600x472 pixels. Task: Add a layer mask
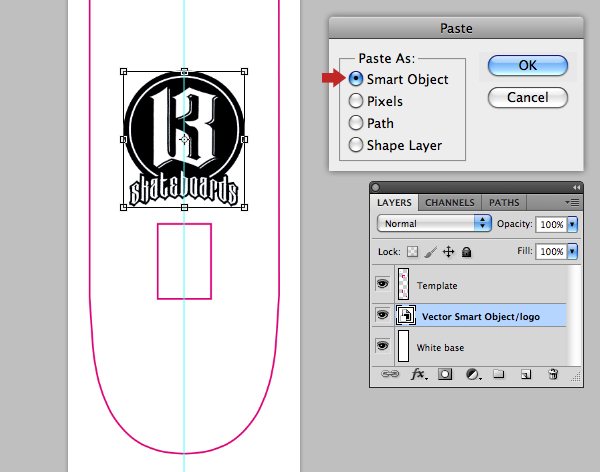point(445,374)
